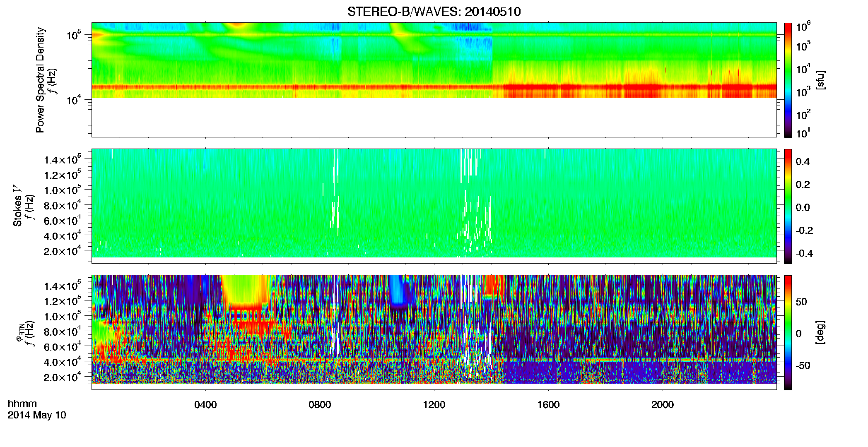Click the Stokes V spectrogram panel
Image resolution: width=868 pixels, height=447 pixels.
click(434, 206)
